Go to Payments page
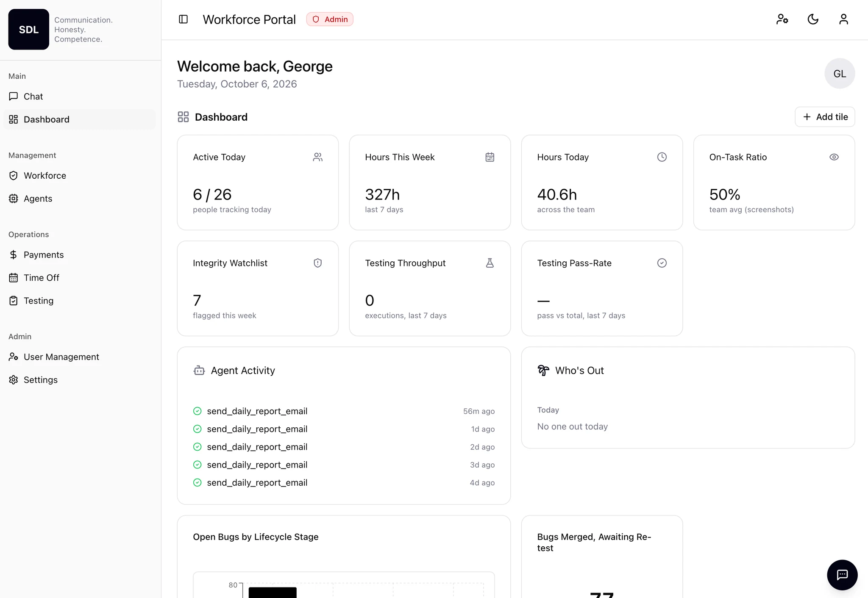 pyautogui.click(x=80, y=255)
